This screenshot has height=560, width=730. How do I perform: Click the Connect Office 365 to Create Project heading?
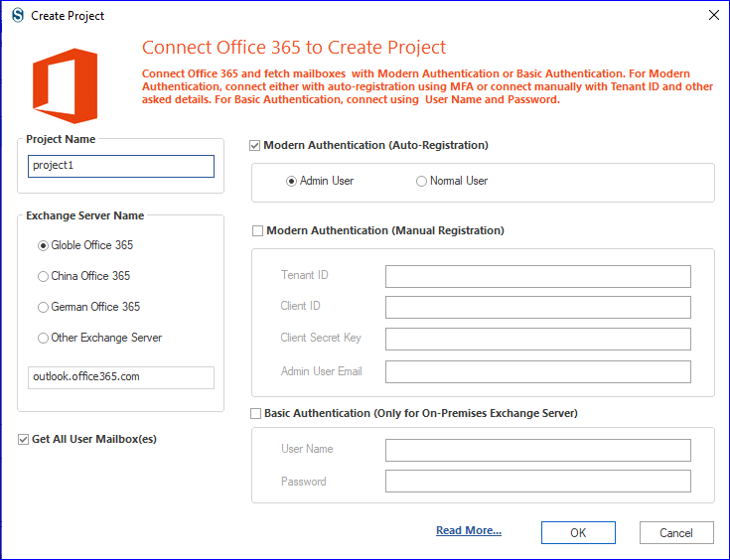pyautogui.click(x=294, y=48)
